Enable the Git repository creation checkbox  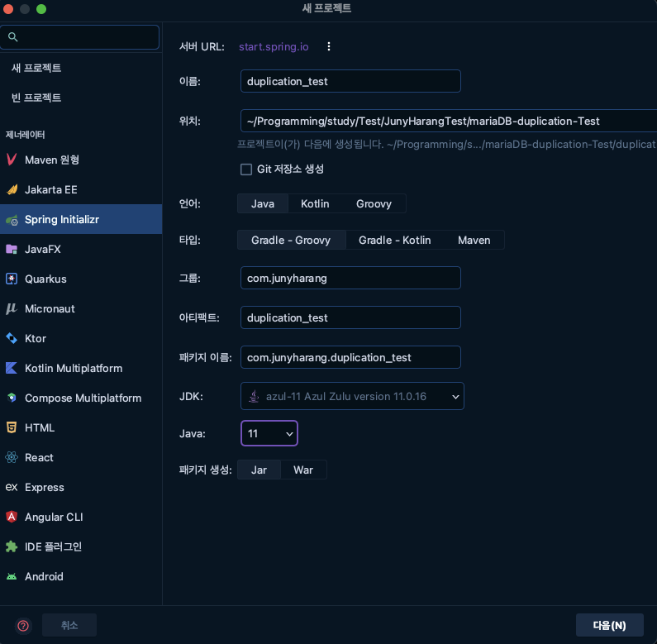[246, 169]
